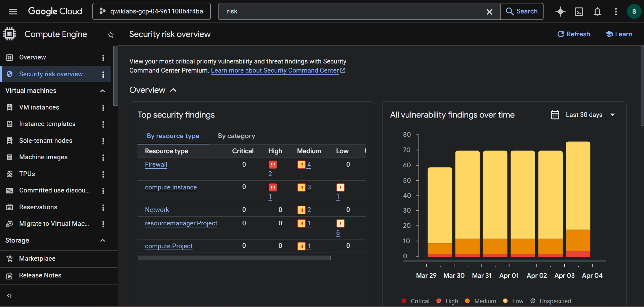
Task: Click the Learn button
Action: pos(619,34)
